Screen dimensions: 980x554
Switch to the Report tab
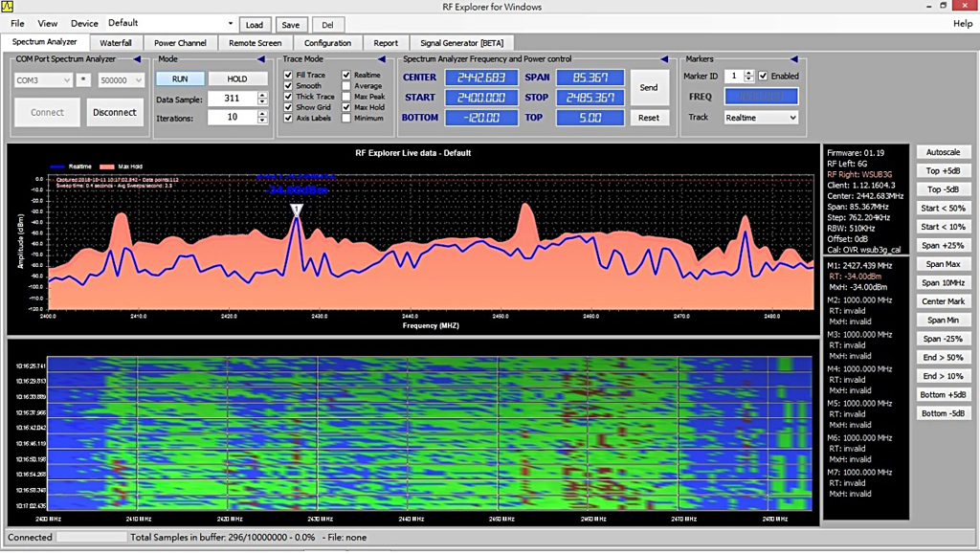coord(386,43)
